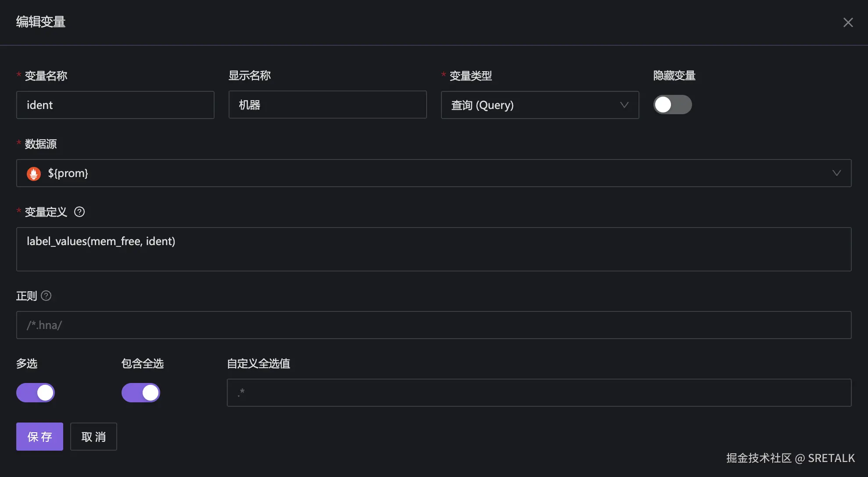
Task: Click the help icon next to 变量定义
Action: 79,212
